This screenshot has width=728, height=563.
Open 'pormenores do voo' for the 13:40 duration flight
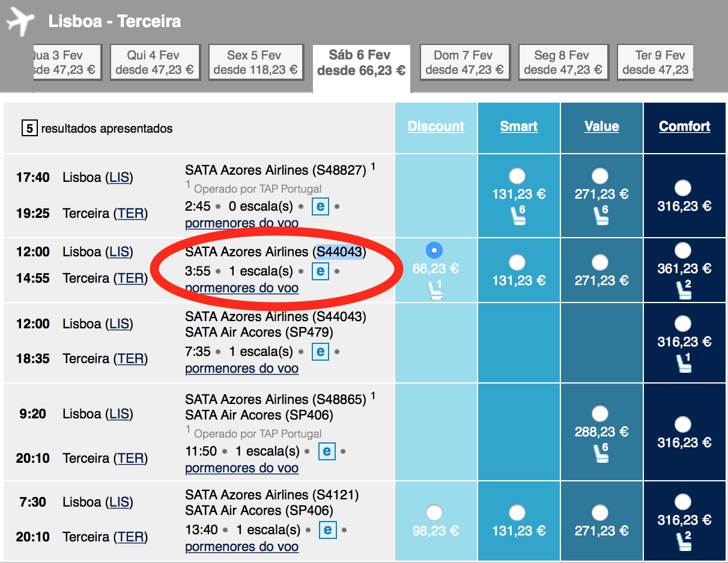point(241,547)
